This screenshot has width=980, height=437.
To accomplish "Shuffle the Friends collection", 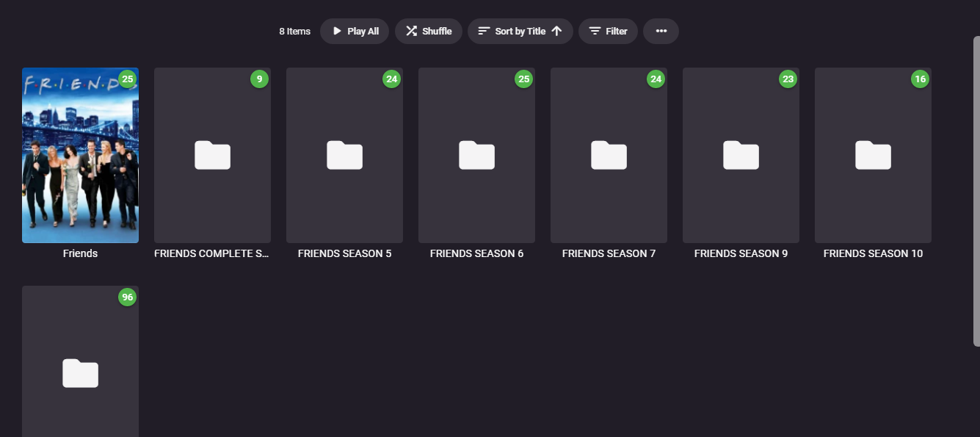I will pos(429,31).
